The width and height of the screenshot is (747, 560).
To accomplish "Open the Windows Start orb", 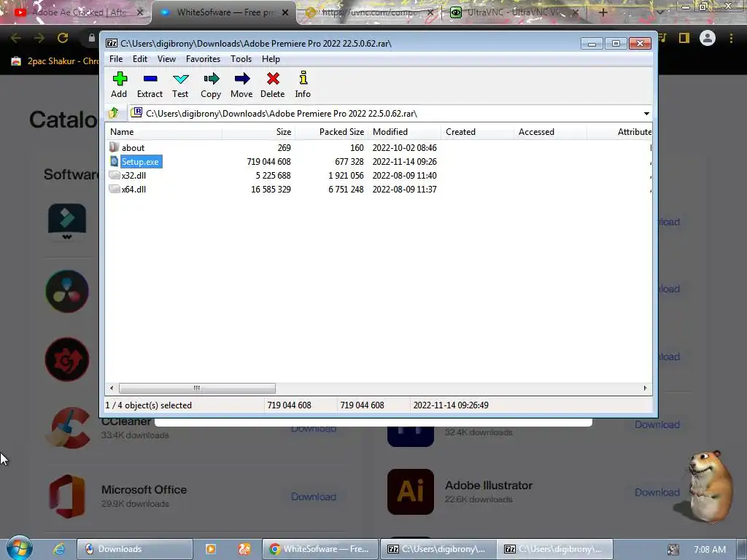I will click(19, 548).
